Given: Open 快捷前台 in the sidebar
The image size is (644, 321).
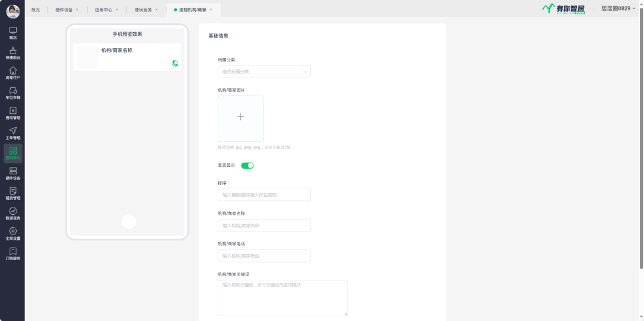Looking at the screenshot, I should coord(13,53).
